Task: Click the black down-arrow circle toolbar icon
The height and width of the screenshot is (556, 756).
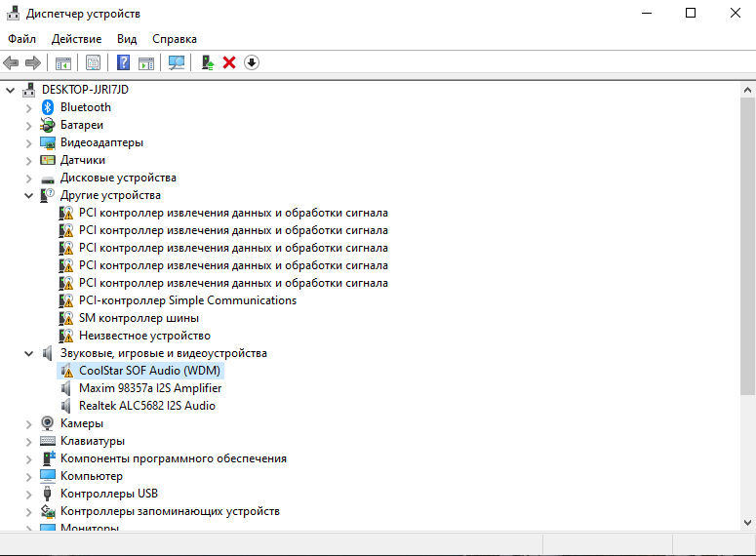Action: (x=252, y=62)
